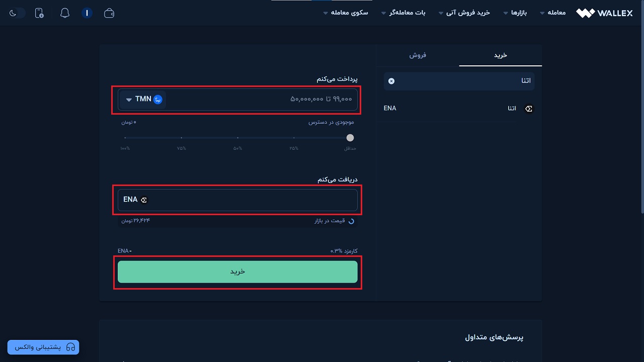Viewport: 644px width, 362px height.
Task: Set the amount slider to 50%
Action: pos(237,138)
